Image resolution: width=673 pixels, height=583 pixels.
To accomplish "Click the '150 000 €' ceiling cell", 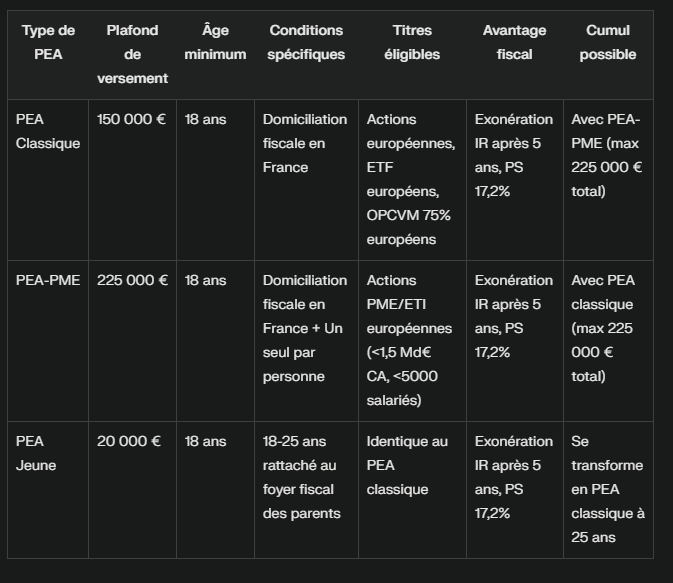I will point(132,180).
